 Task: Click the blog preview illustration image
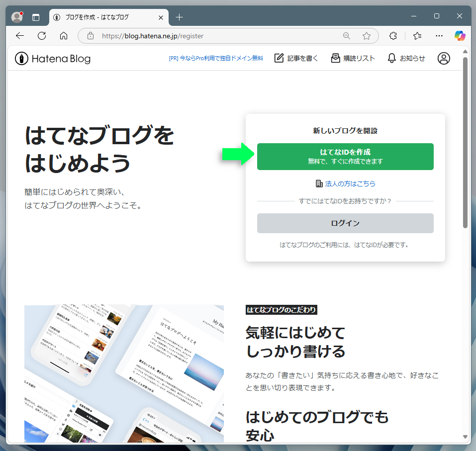pyautogui.click(x=124, y=373)
